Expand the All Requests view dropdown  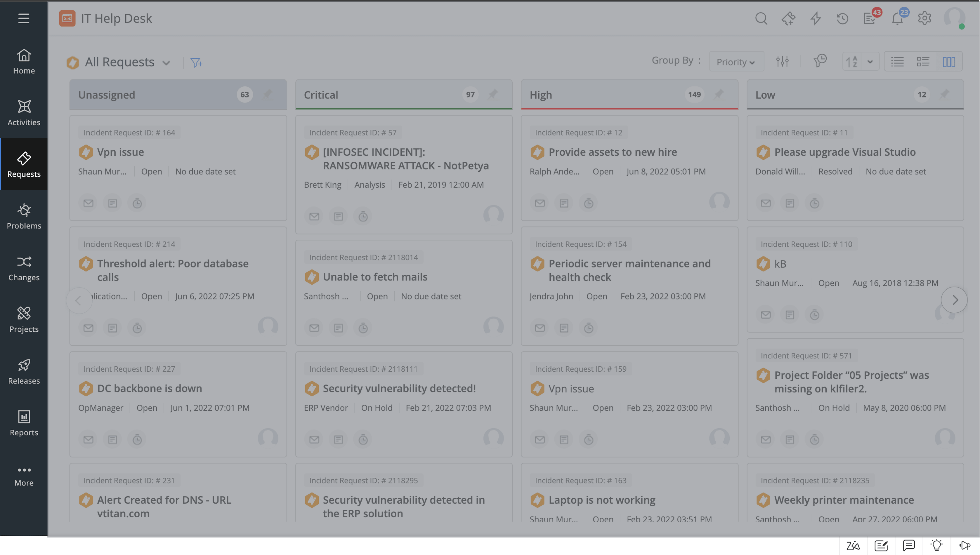pyautogui.click(x=166, y=62)
